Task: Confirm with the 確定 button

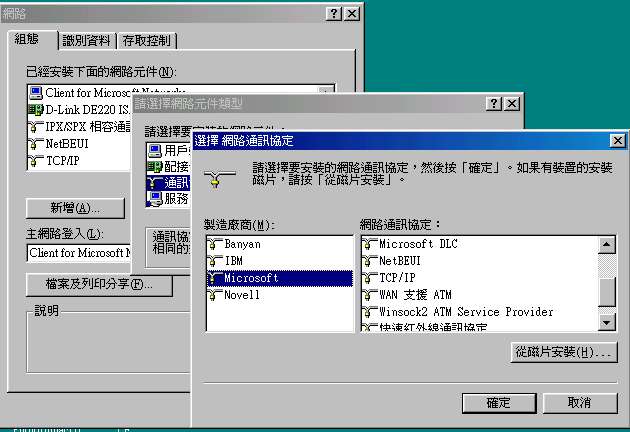Action: pos(497,402)
